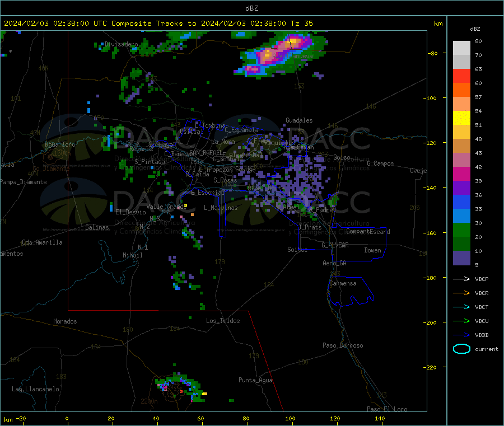Viewport: 504px width, 426px height.
Task: Click the Los_Toldos place label
Action: (x=223, y=321)
